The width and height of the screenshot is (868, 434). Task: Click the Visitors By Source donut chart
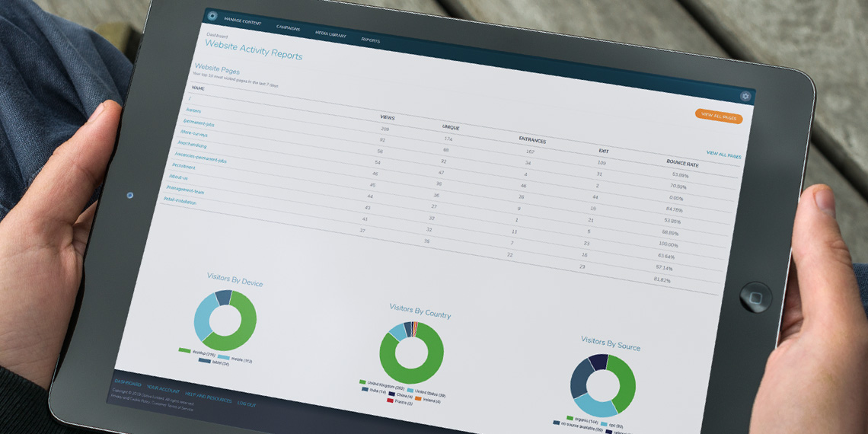coord(603,386)
